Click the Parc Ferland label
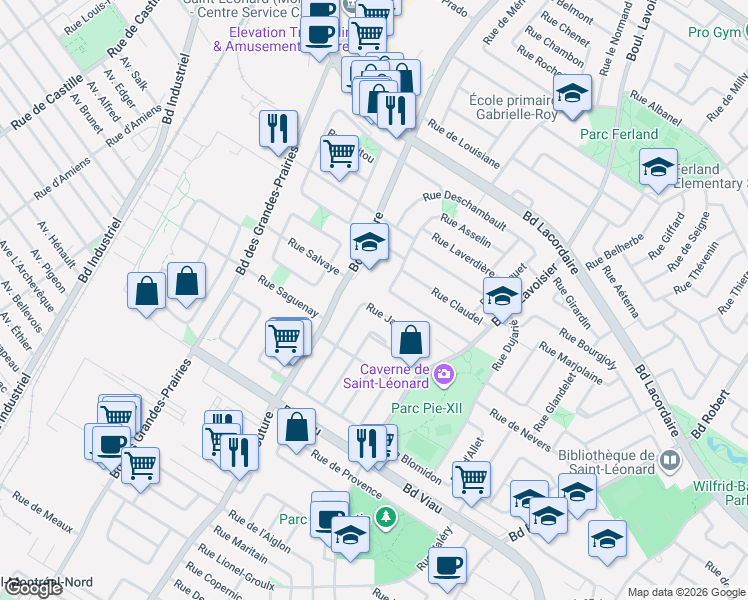Screen dimensions: 748x600 coord(619,134)
